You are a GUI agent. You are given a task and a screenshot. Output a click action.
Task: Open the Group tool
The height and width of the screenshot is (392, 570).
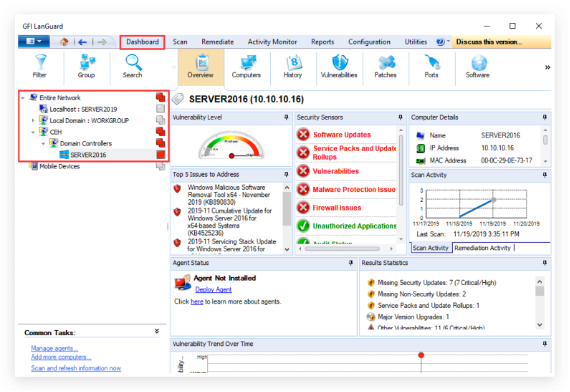86,66
